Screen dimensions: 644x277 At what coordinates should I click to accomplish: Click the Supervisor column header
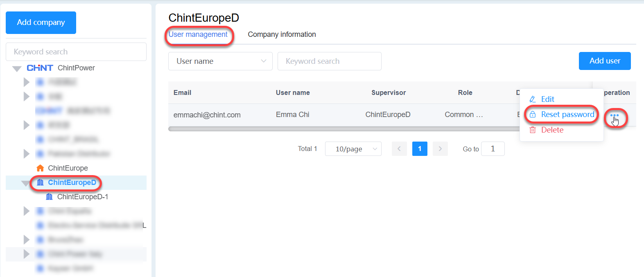(x=389, y=92)
